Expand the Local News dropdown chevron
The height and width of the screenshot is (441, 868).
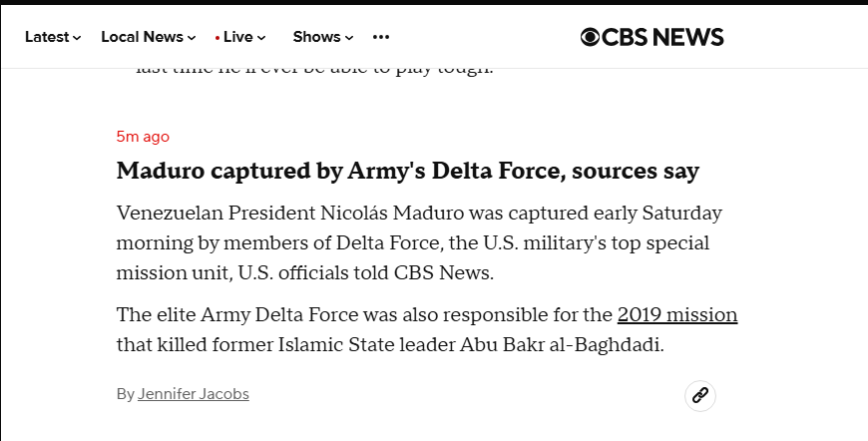pyautogui.click(x=191, y=38)
